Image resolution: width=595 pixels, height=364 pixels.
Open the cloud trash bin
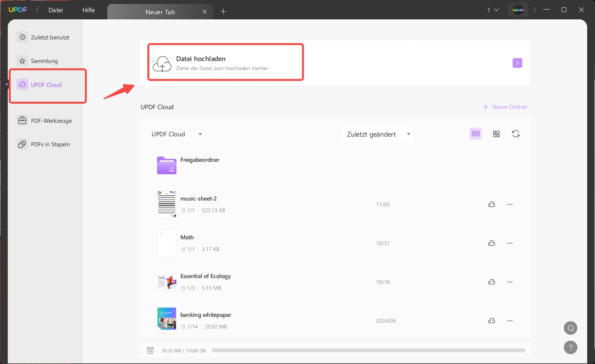pyautogui.click(x=150, y=350)
